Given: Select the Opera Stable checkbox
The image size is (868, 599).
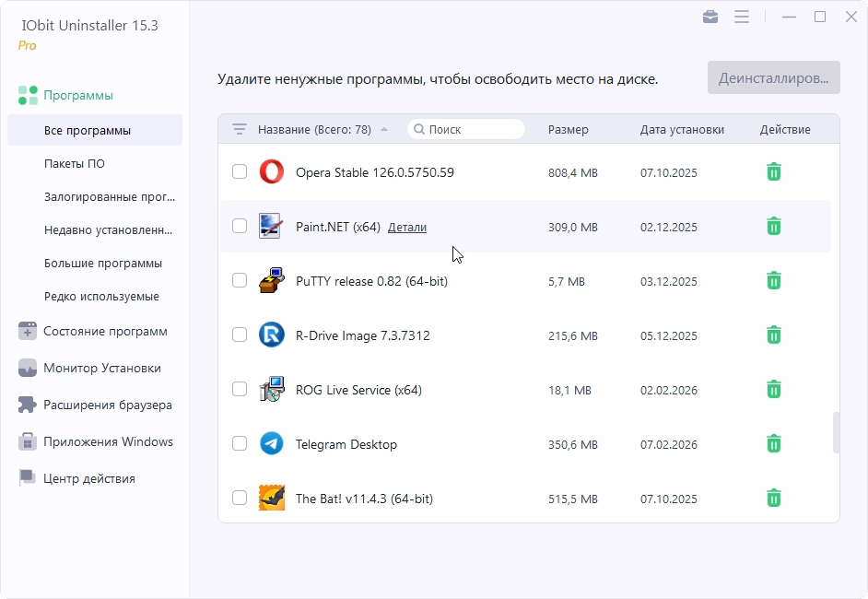Looking at the screenshot, I should pyautogui.click(x=240, y=172).
